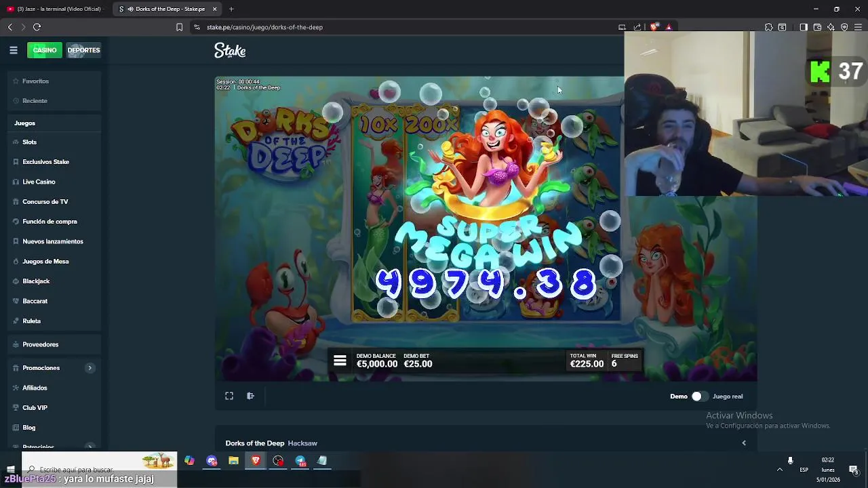The width and height of the screenshot is (868, 488).
Task: Bookmark this page
Action: (179, 27)
